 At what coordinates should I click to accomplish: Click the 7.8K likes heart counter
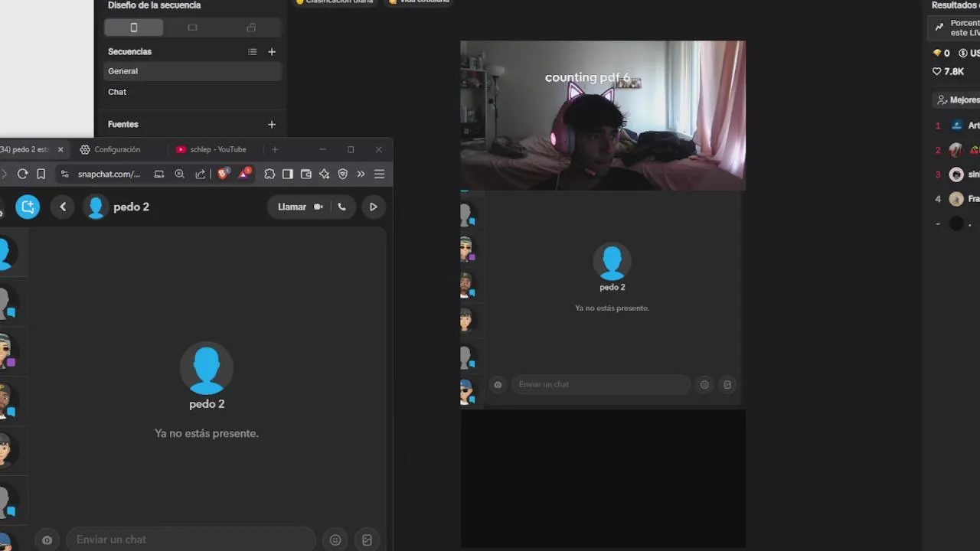pos(948,71)
